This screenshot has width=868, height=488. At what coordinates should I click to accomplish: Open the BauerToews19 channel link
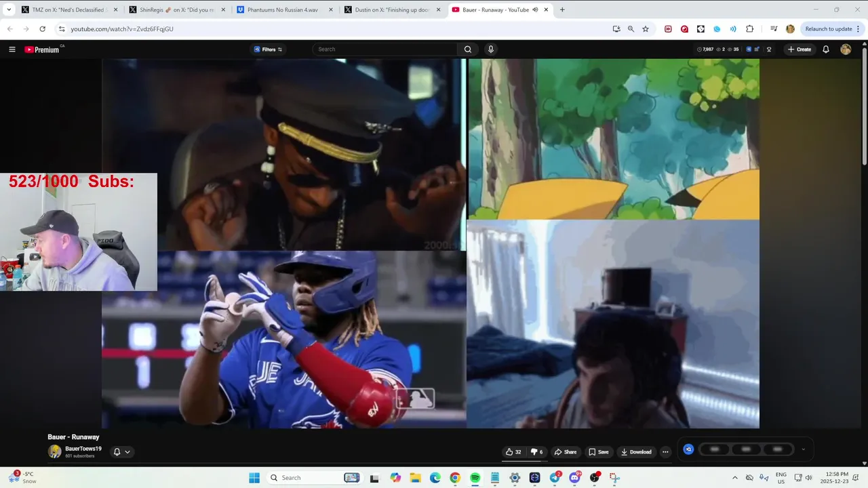coord(83,449)
